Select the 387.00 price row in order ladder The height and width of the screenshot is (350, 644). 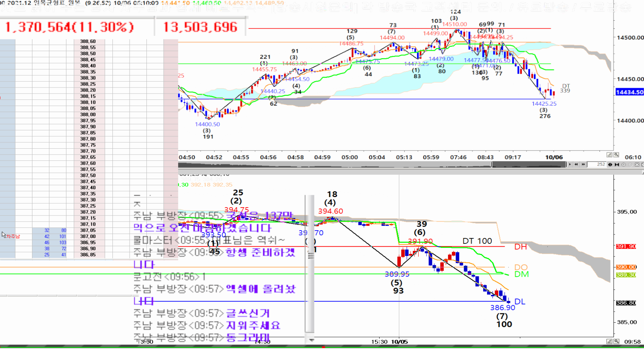click(x=88, y=236)
